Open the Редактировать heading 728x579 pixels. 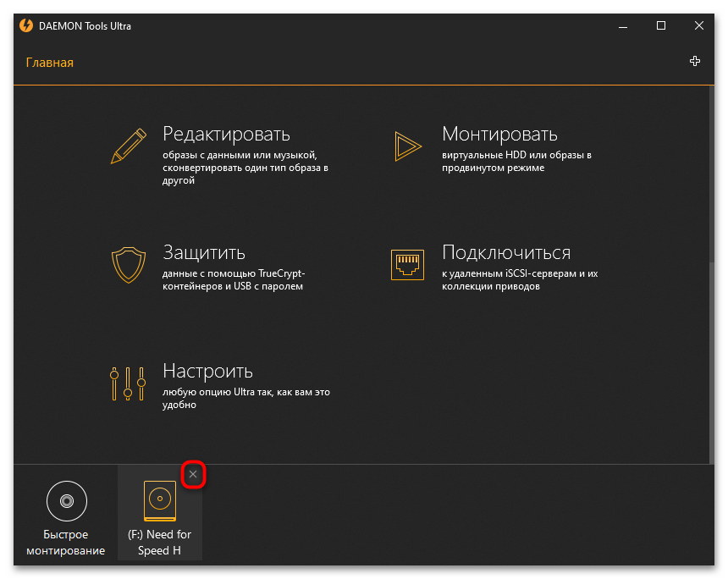tap(226, 135)
